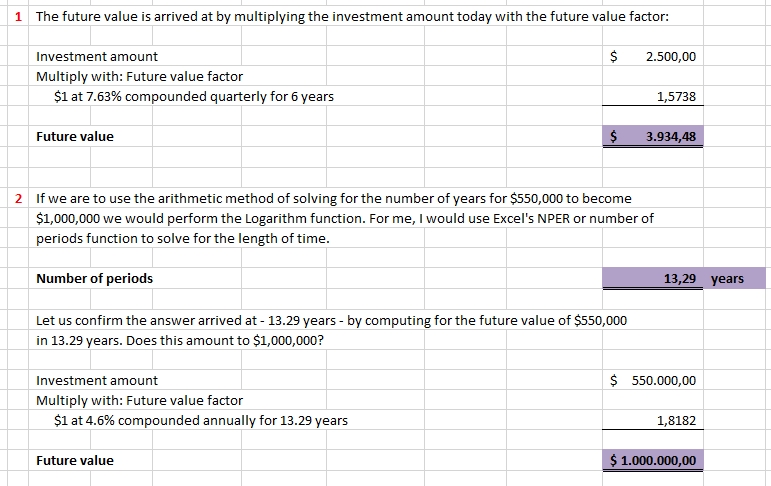
Task: Select the 'Investment amount' label next to 2.500,00
Action: click(x=97, y=57)
